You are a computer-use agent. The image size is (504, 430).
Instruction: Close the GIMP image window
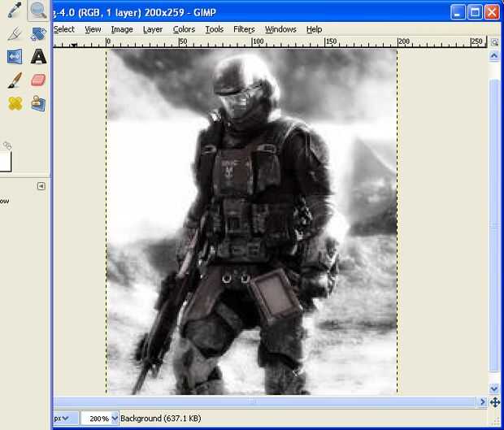(x=492, y=13)
